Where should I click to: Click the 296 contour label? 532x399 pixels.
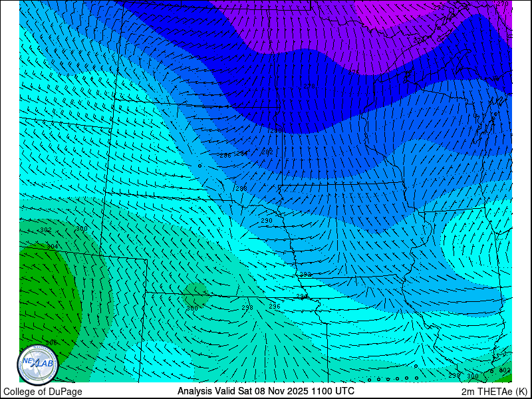275,307
